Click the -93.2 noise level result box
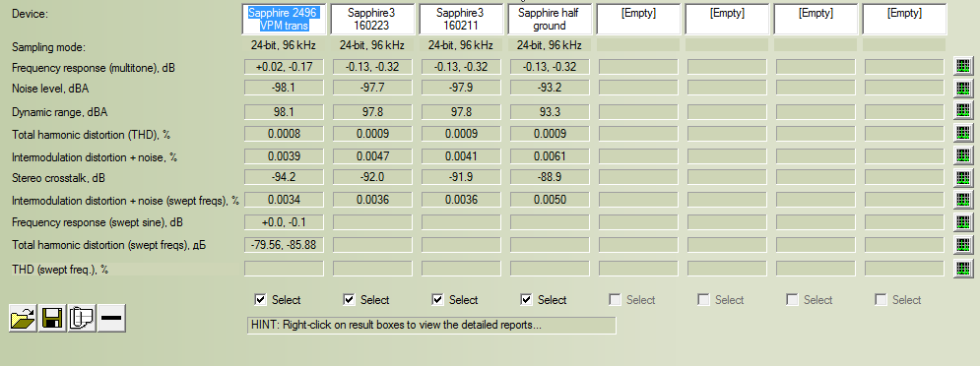Screen dimensions: 980x366 click(550, 89)
